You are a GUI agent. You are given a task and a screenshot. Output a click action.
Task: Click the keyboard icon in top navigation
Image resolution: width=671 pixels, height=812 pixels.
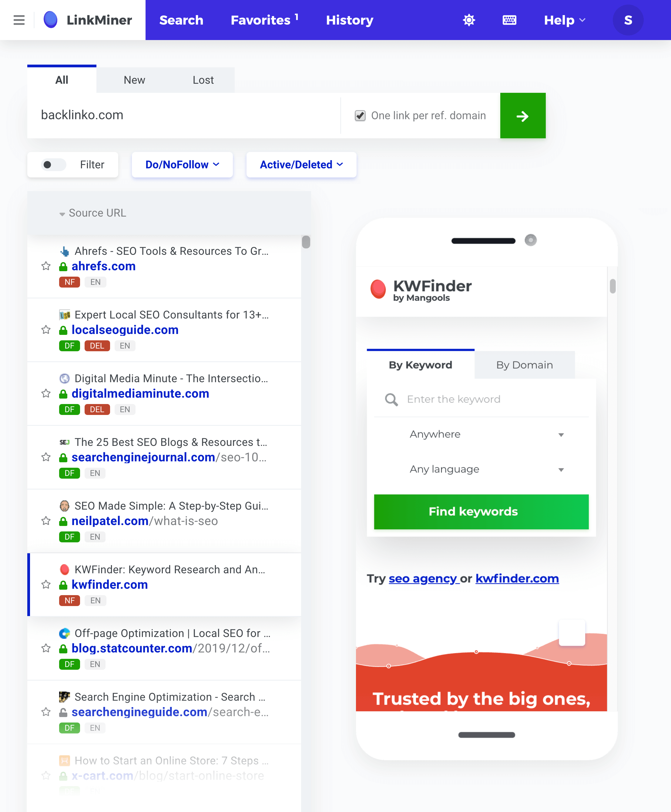coord(511,19)
